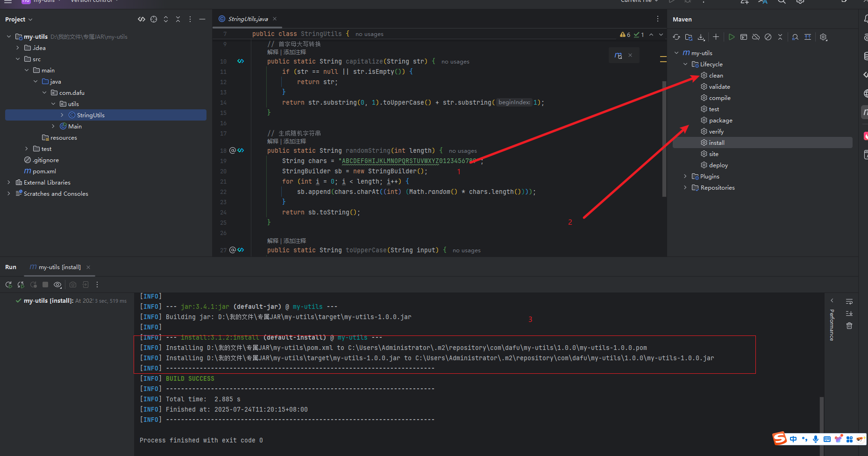Open Project panel options menu

(190, 19)
